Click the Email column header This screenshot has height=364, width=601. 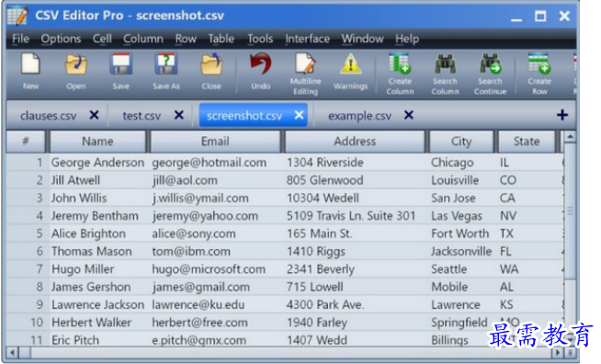click(215, 142)
